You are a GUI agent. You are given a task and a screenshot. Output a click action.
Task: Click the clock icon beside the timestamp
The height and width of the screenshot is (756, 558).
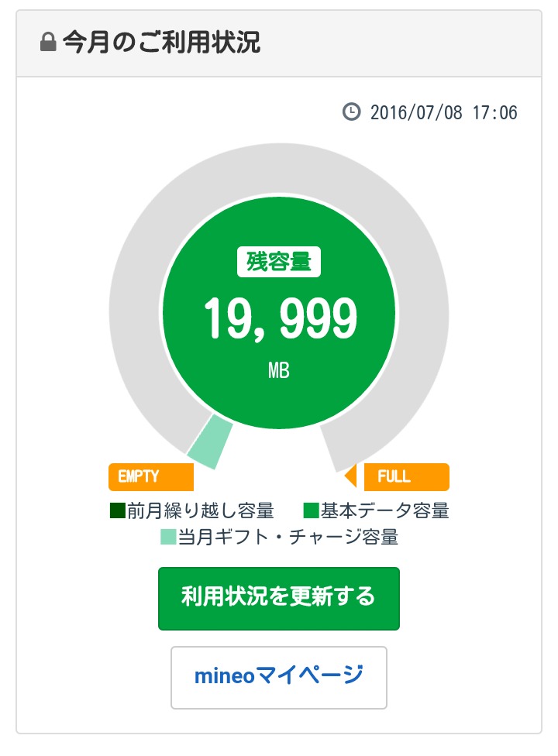tap(351, 112)
